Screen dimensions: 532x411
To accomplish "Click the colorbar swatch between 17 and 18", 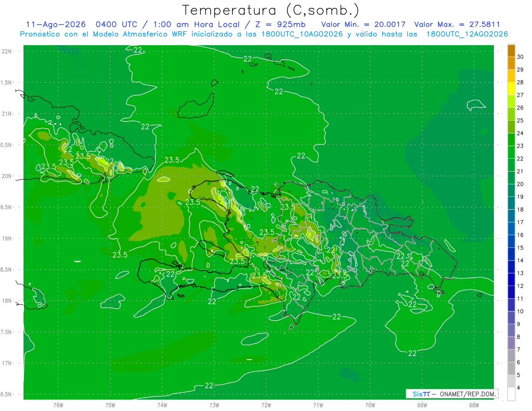I will pos(511,216).
